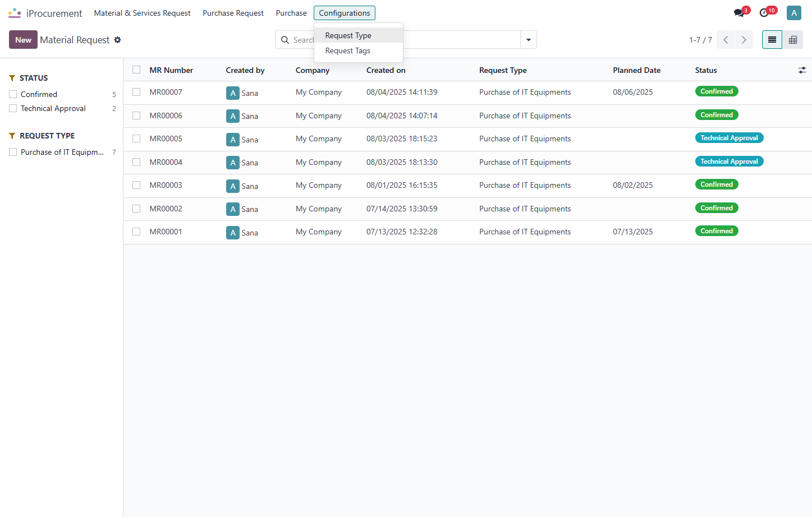Viewport: 812px width, 517px height.
Task: Open the activities clock icon
Action: coord(764,13)
